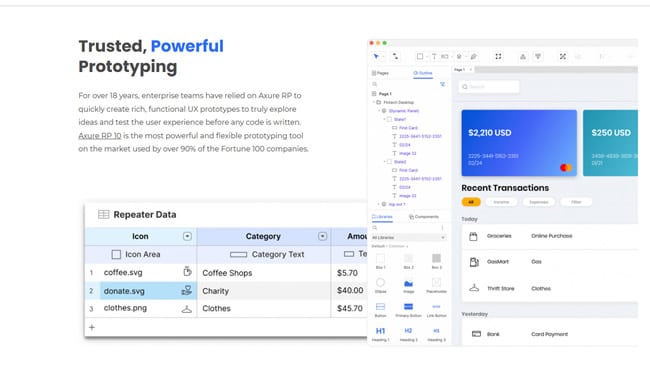Click the libraries panel search icon
The height and width of the screenshot is (366, 650).
(x=375, y=228)
